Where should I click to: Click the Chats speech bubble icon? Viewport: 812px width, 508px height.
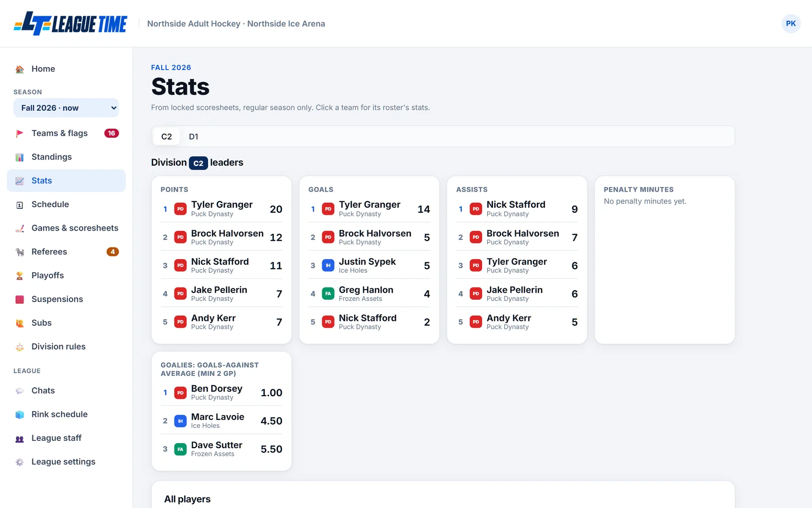(20, 391)
